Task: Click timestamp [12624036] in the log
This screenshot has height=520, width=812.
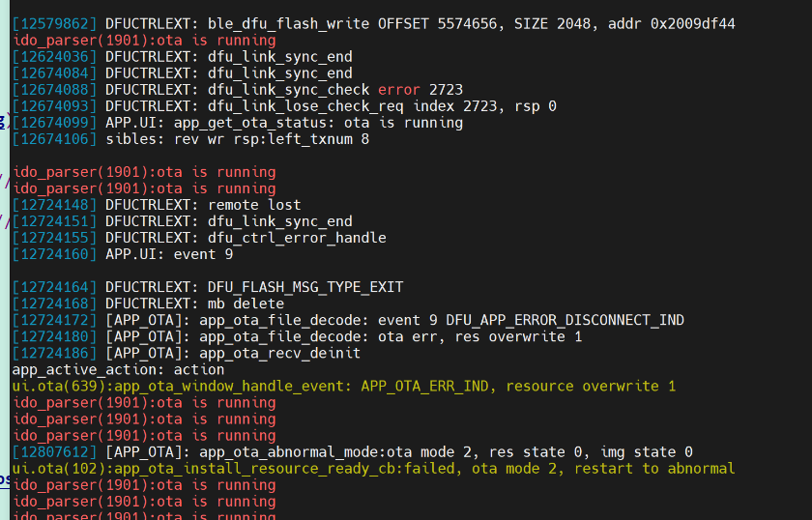Action: [54, 57]
